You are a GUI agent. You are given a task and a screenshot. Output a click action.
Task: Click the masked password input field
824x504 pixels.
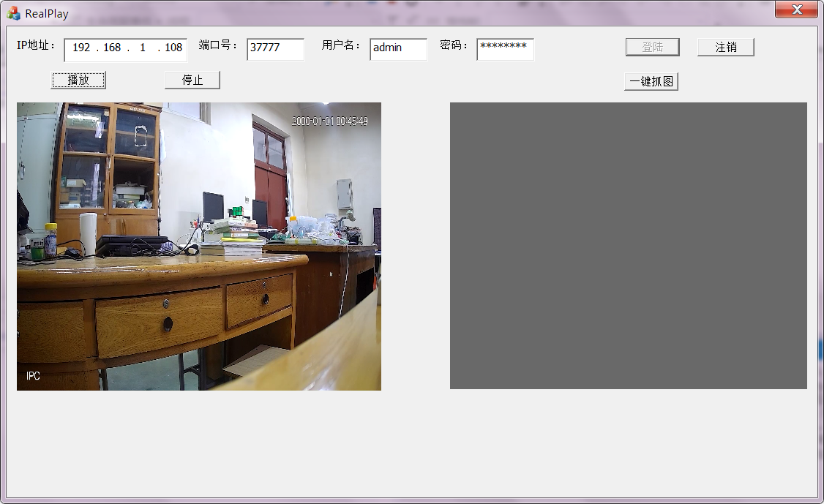pyautogui.click(x=505, y=49)
